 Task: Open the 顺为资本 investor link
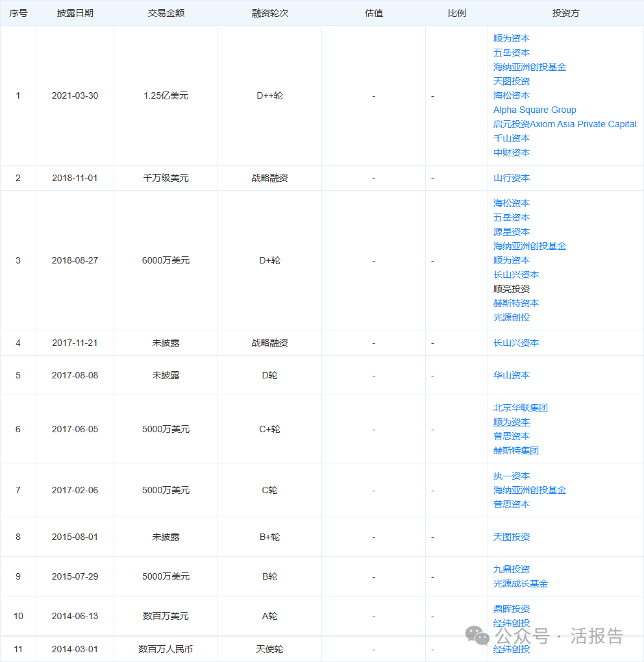point(511,38)
